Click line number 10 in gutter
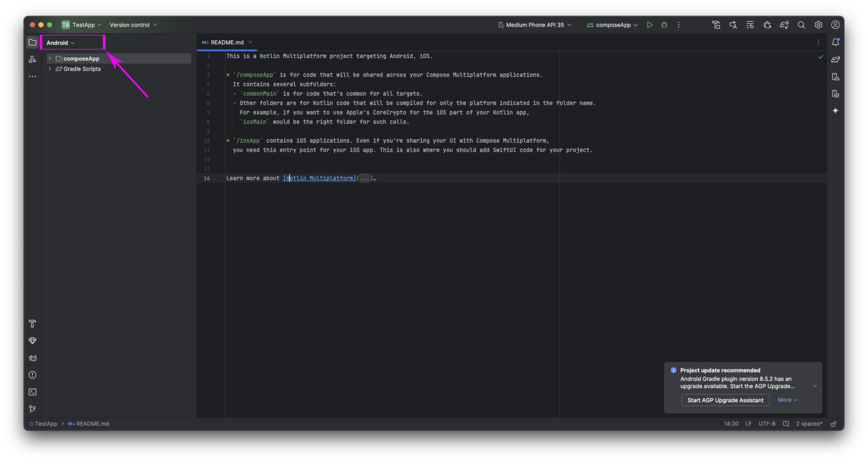The height and width of the screenshot is (462, 868). [207, 141]
